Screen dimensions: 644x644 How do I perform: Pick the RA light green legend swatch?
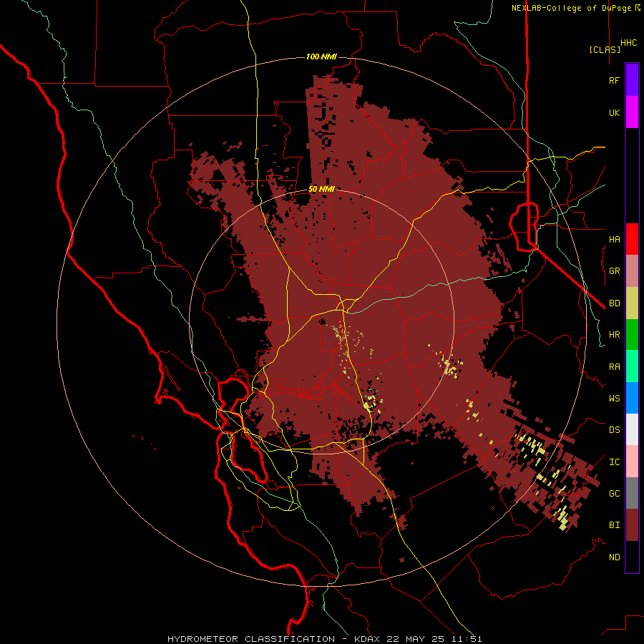[632, 366]
